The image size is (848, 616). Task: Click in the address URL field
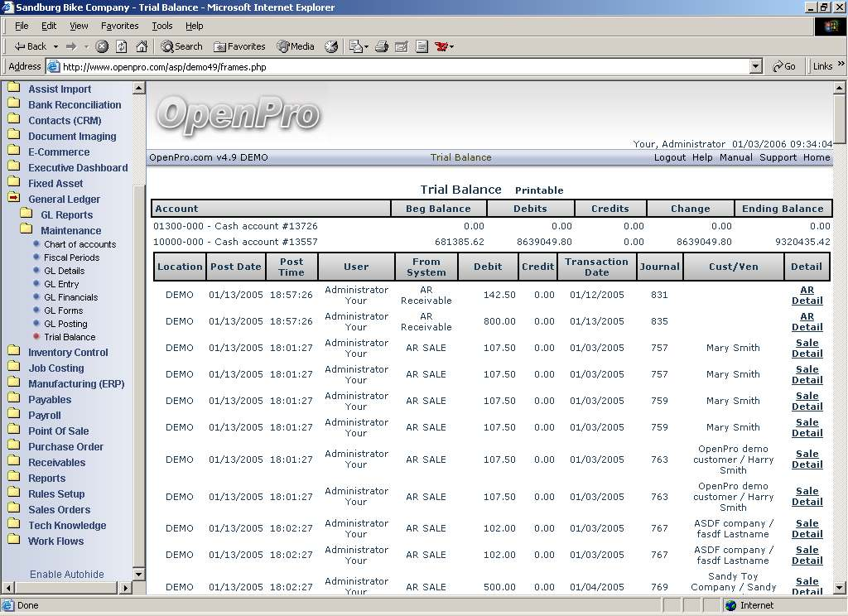(x=397, y=66)
